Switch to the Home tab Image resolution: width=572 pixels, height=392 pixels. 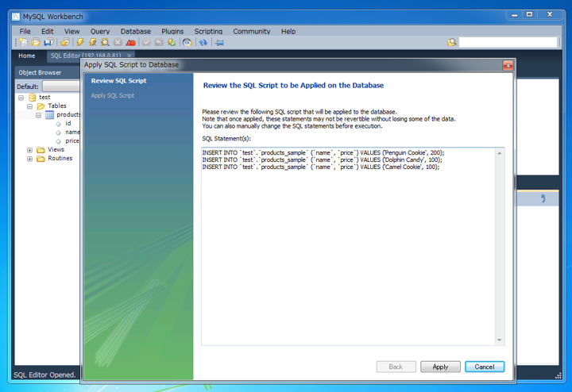tap(27, 56)
